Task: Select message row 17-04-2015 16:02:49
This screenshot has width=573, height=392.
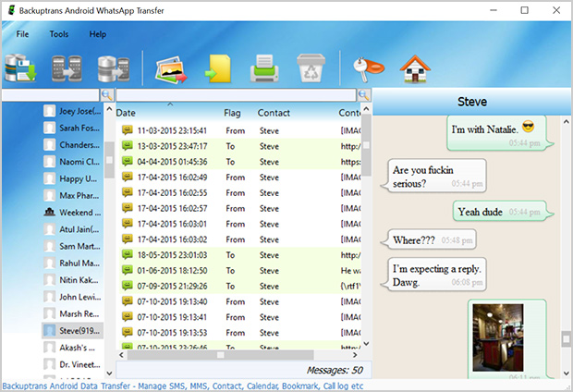Action: pos(240,177)
